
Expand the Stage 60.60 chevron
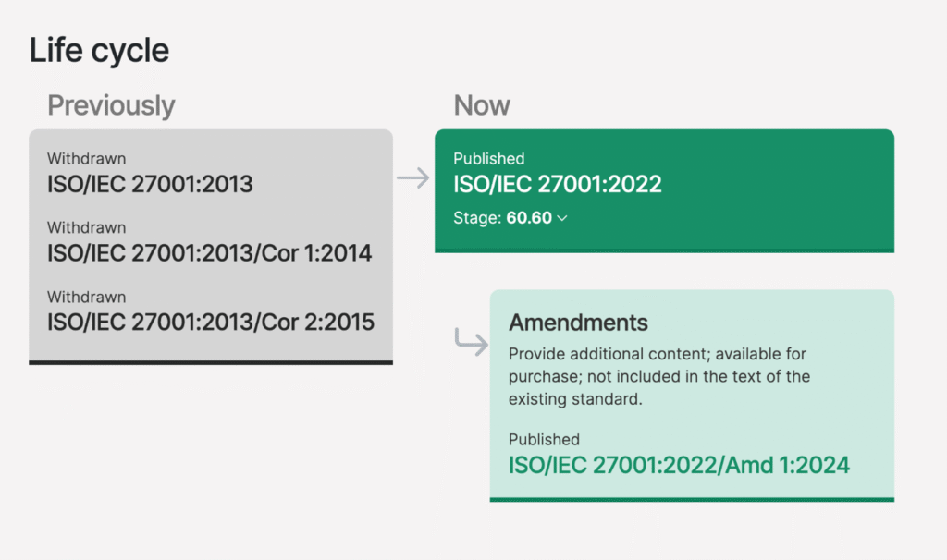pos(562,219)
